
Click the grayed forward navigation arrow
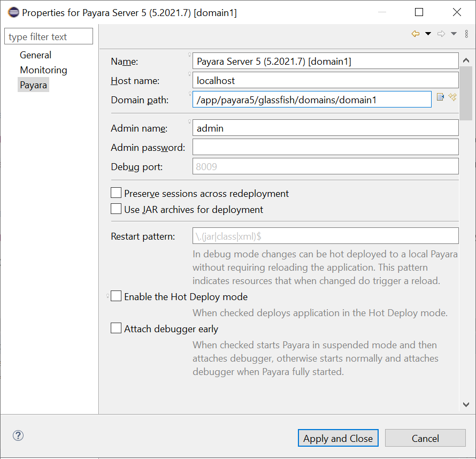441,34
